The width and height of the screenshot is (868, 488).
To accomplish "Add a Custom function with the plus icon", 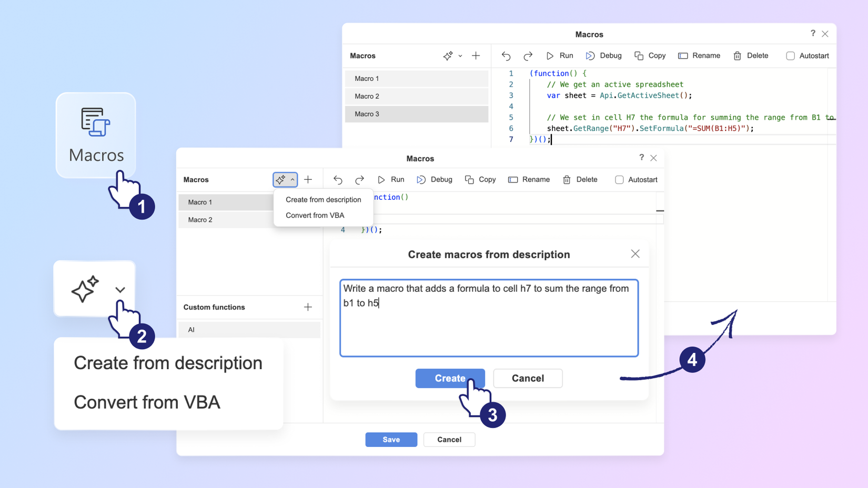I will (x=308, y=307).
